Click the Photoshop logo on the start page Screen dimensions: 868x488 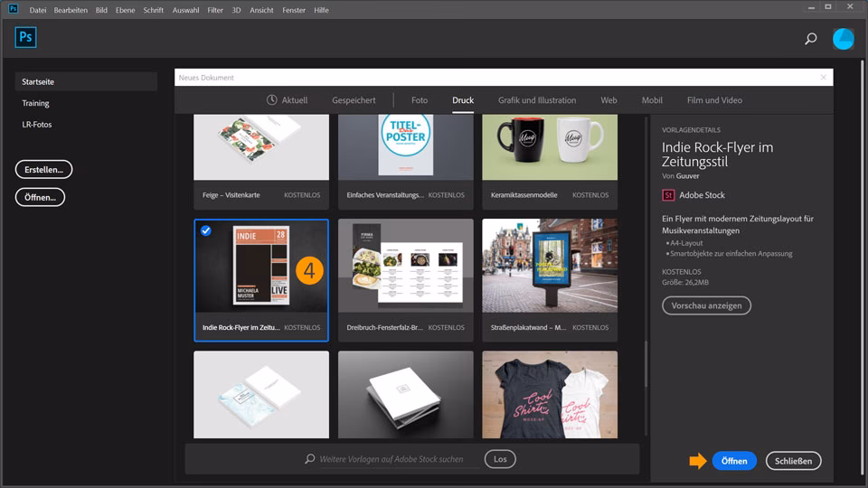[x=25, y=38]
